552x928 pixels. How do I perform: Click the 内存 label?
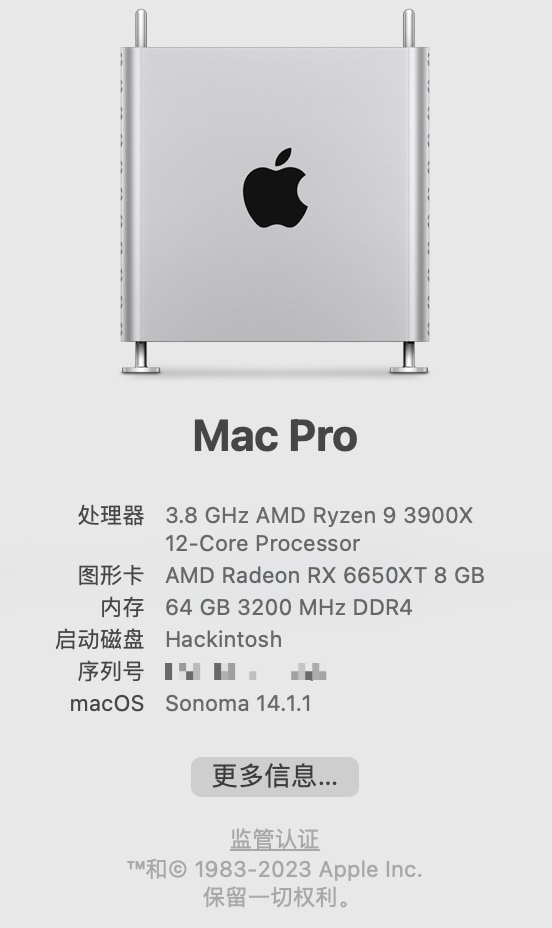pos(122,607)
